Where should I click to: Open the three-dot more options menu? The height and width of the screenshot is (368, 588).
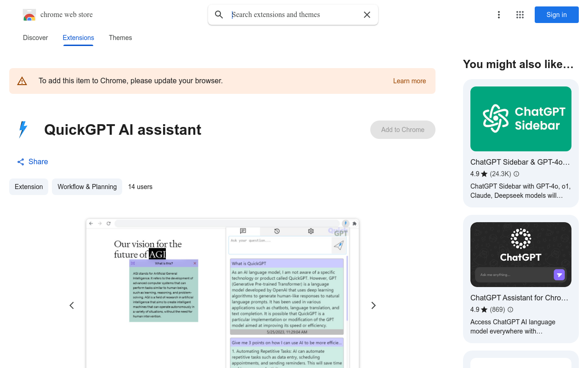pos(499,15)
